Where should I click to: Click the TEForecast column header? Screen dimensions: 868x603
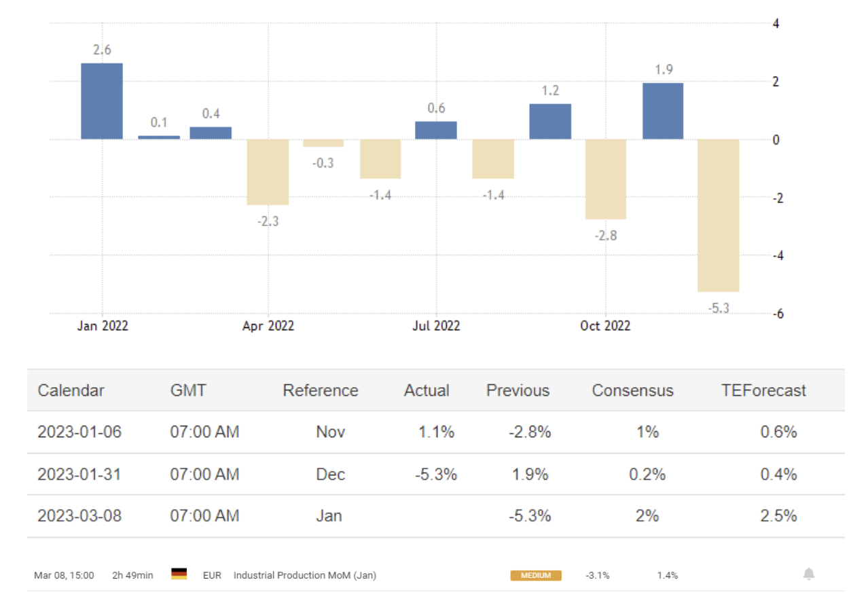pos(763,390)
